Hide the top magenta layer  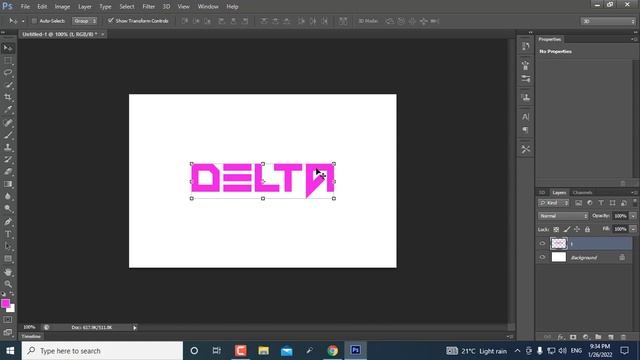[542, 244]
